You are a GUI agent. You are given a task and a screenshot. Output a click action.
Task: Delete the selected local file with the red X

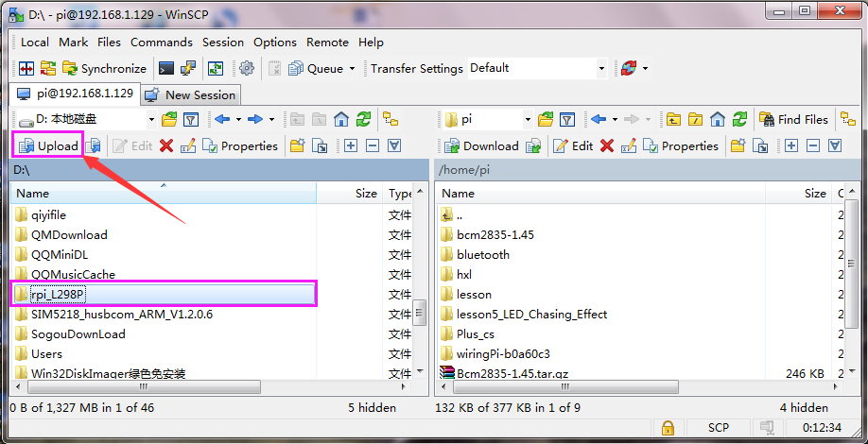pyautogui.click(x=166, y=146)
